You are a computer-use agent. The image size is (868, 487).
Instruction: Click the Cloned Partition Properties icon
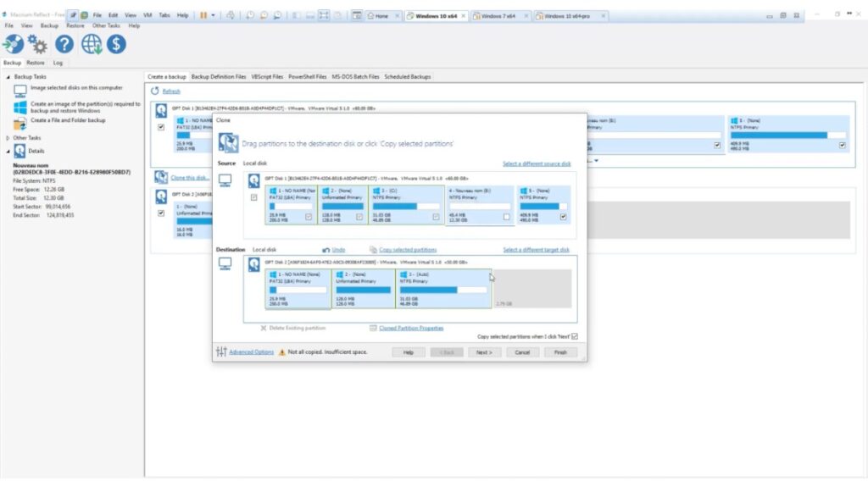click(x=373, y=328)
